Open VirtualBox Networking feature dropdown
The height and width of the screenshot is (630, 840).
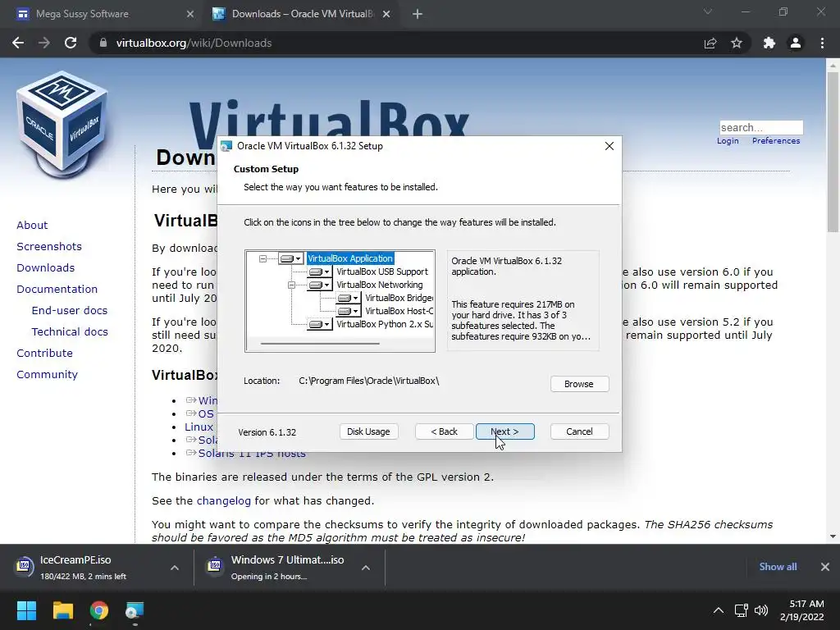coord(320,285)
